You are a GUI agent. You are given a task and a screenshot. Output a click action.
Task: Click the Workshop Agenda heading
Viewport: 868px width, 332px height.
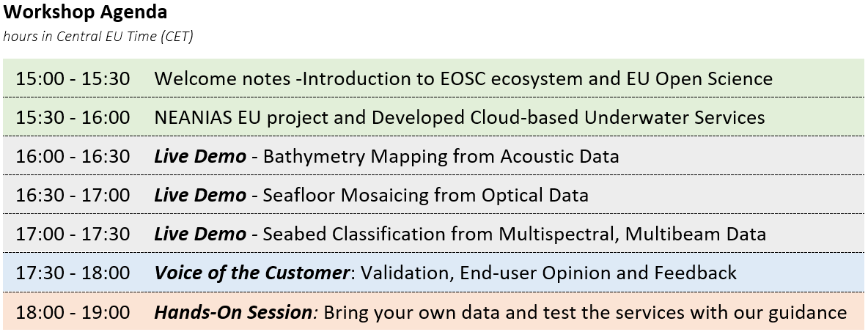point(85,12)
